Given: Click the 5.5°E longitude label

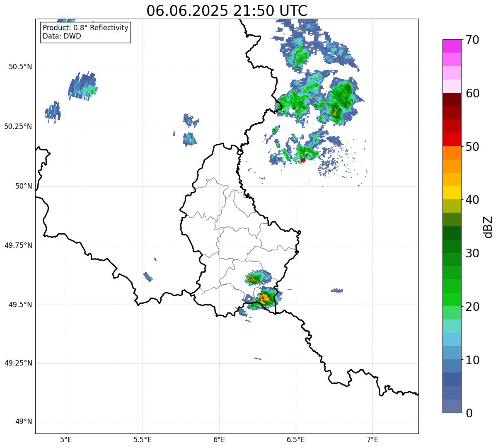Looking at the screenshot, I should click(x=143, y=440).
